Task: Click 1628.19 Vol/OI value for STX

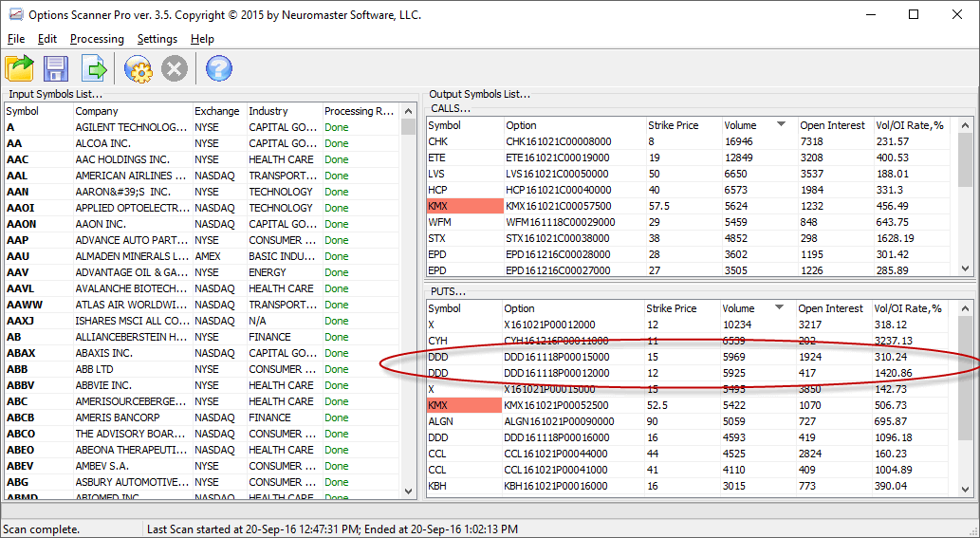Action: pos(895,239)
